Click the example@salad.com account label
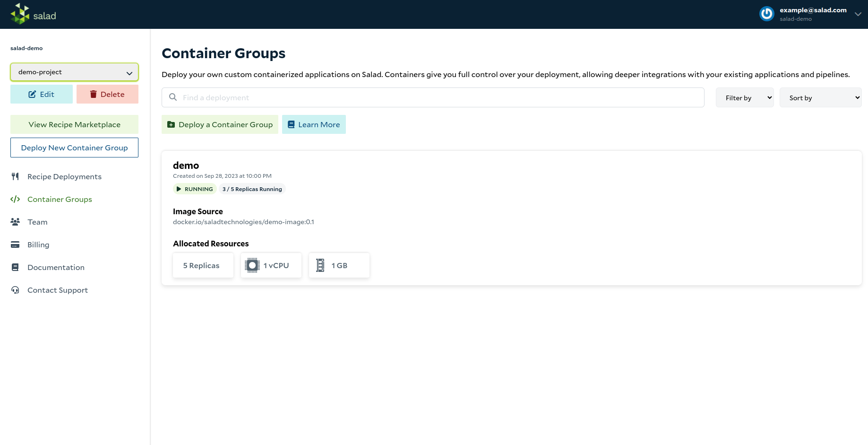 813,10
